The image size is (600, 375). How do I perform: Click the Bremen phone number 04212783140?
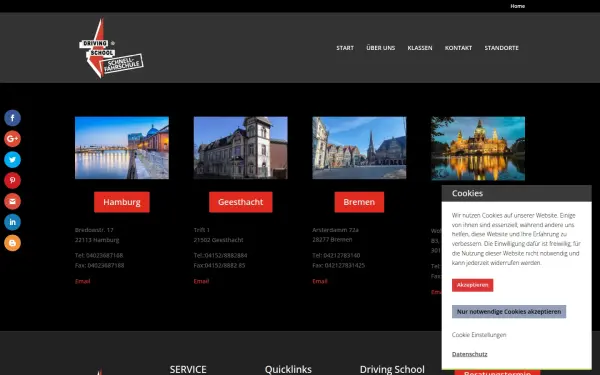[x=342, y=255]
